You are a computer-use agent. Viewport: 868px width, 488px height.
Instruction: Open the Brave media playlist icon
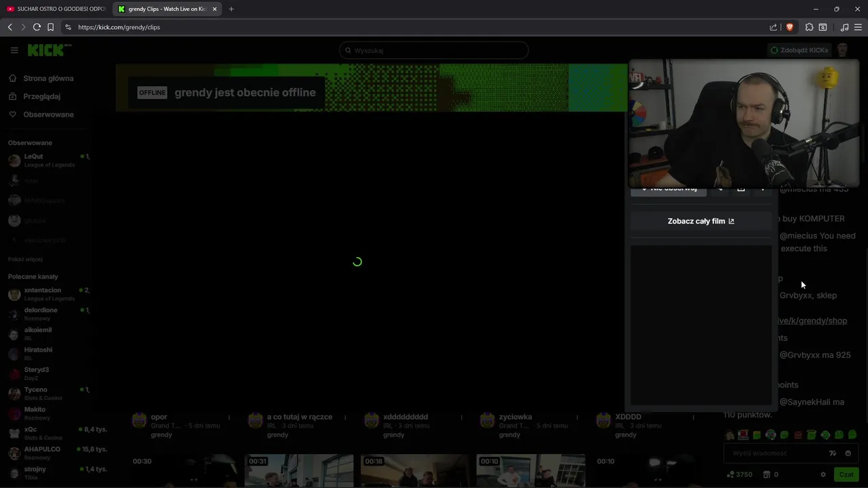click(x=844, y=27)
